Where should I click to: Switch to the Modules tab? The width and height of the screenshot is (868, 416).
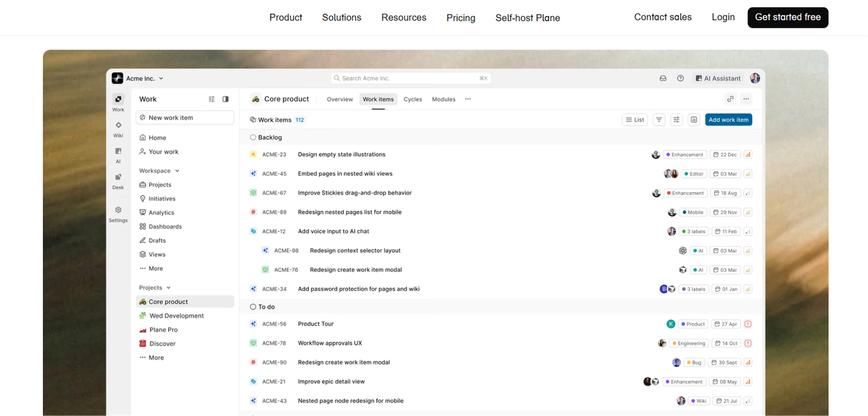[443, 99]
